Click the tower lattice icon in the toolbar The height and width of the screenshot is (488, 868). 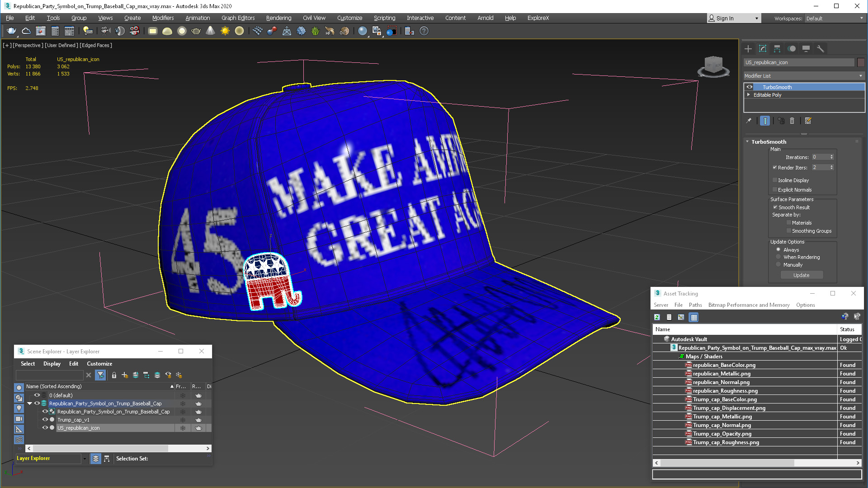pos(287,31)
